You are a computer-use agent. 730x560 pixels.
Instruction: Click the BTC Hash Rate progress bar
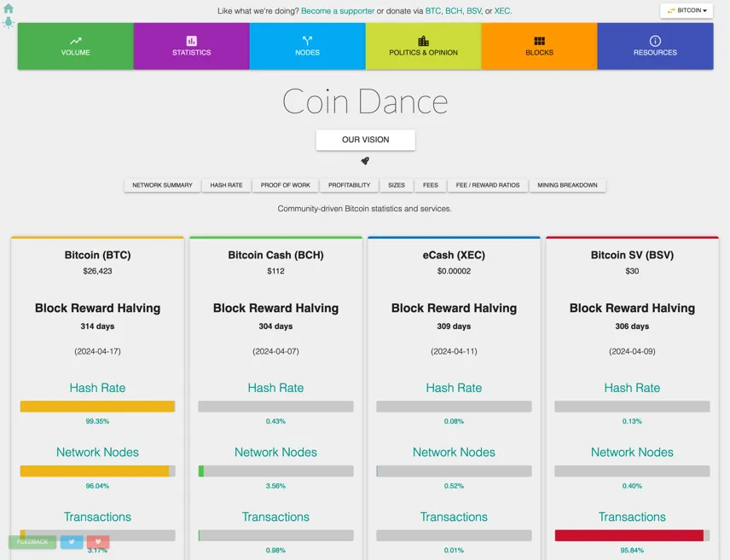97,407
